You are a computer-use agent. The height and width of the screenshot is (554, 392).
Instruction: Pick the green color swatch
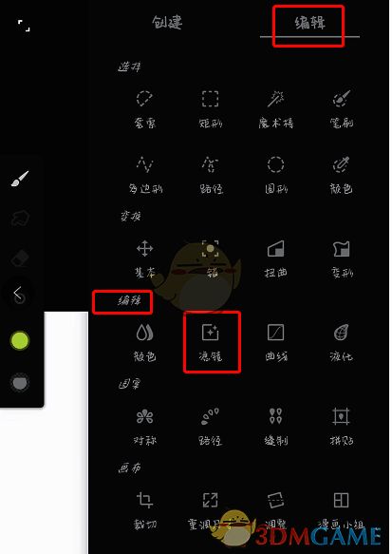coord(20,340)
